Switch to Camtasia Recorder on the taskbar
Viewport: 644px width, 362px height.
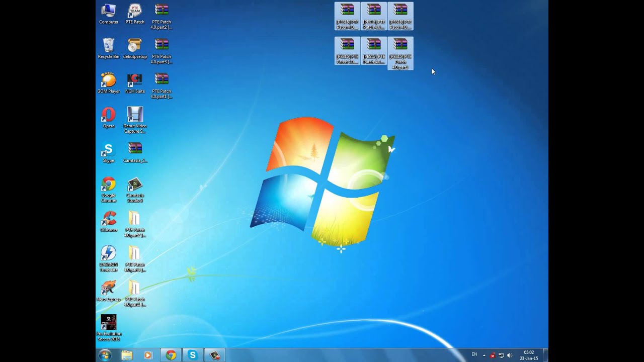[x=215, y=355]
